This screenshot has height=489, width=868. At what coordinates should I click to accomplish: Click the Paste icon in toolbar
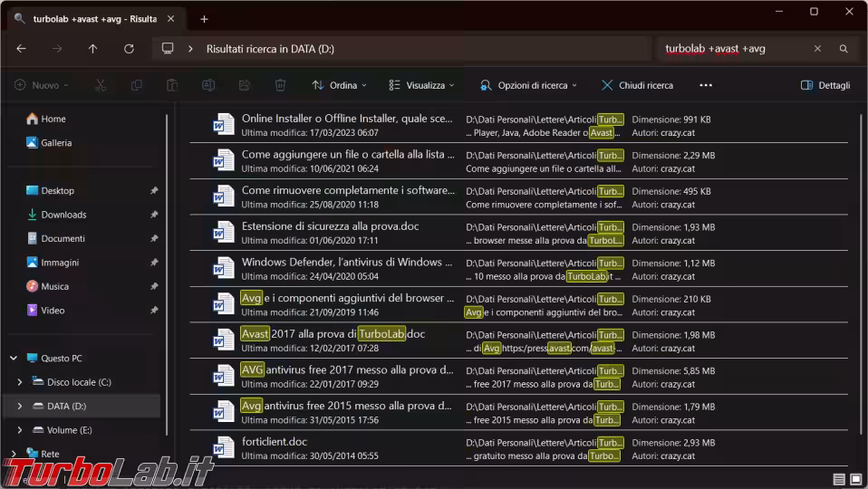point(172,85)
